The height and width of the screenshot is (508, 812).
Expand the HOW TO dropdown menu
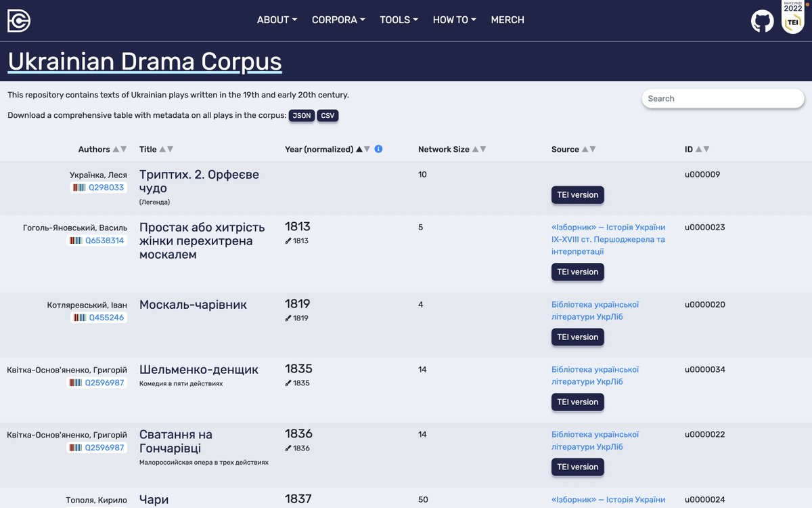(454, 20)
